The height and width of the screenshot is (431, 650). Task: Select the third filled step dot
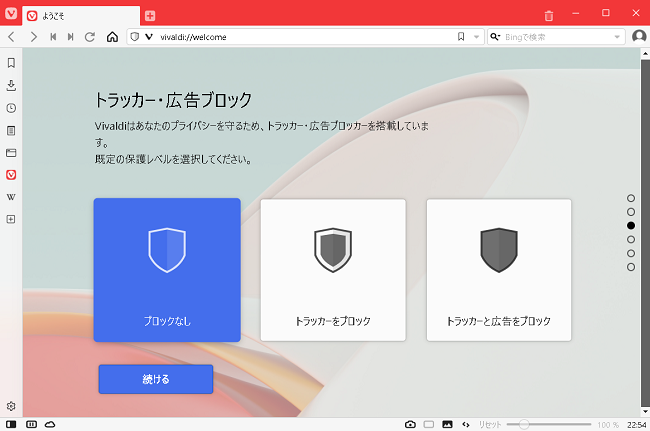click(631, 225)
